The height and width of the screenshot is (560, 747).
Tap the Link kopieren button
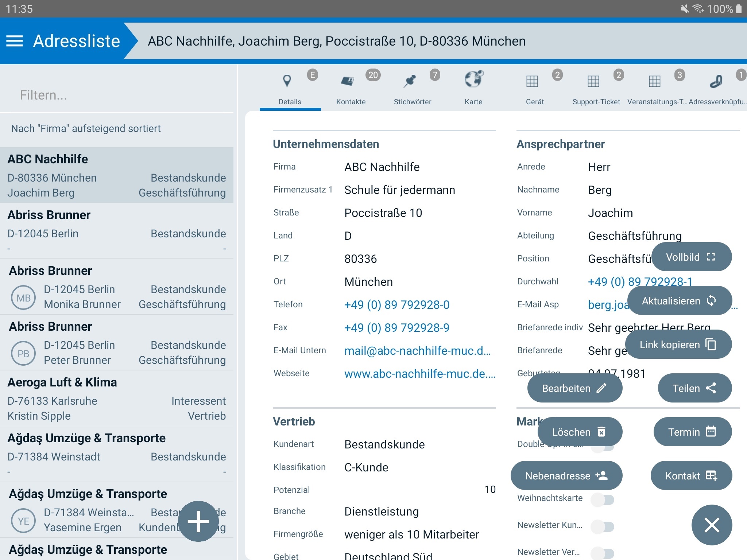tap(678, 344)
